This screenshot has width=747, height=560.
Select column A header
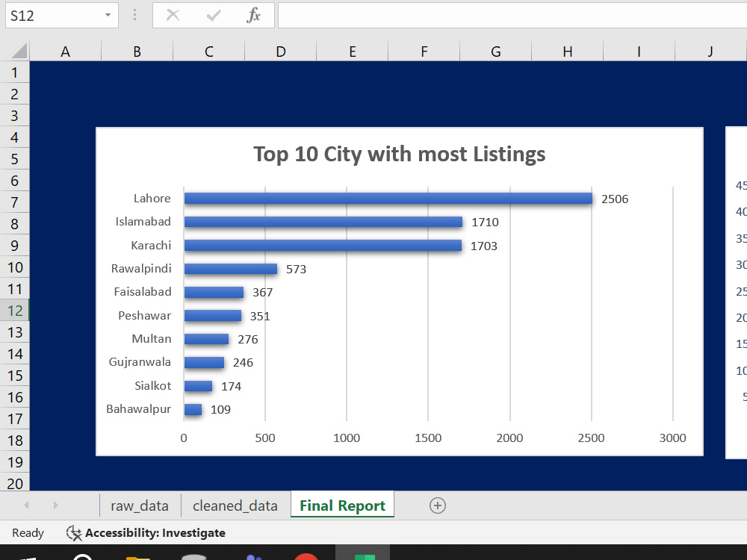(65, 52)
